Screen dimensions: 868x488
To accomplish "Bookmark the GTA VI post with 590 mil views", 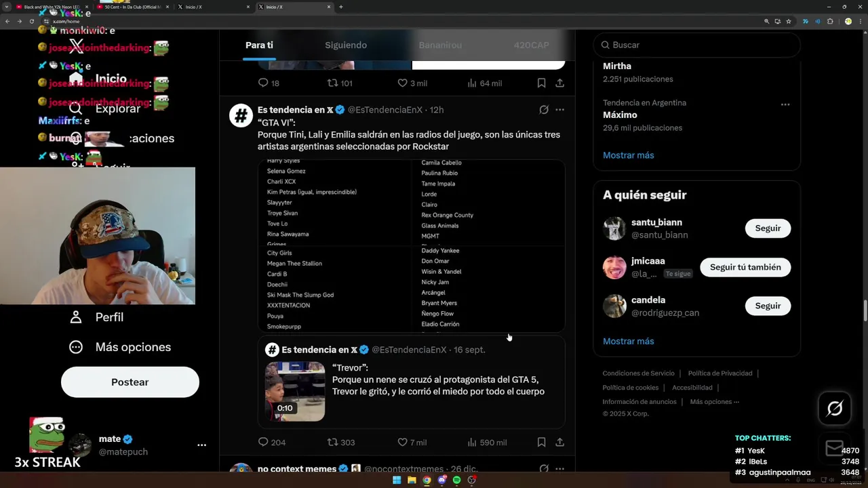I will (x=541, y=442).
